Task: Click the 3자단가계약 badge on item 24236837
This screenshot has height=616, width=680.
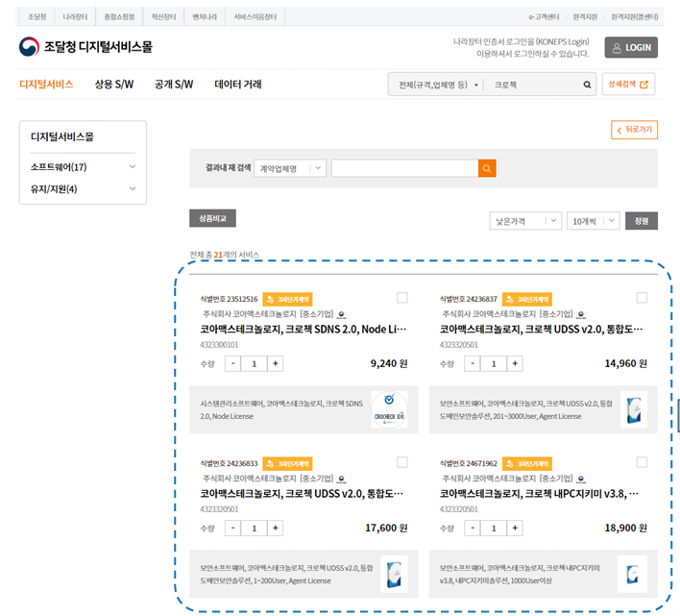Action: click(527, 299)
